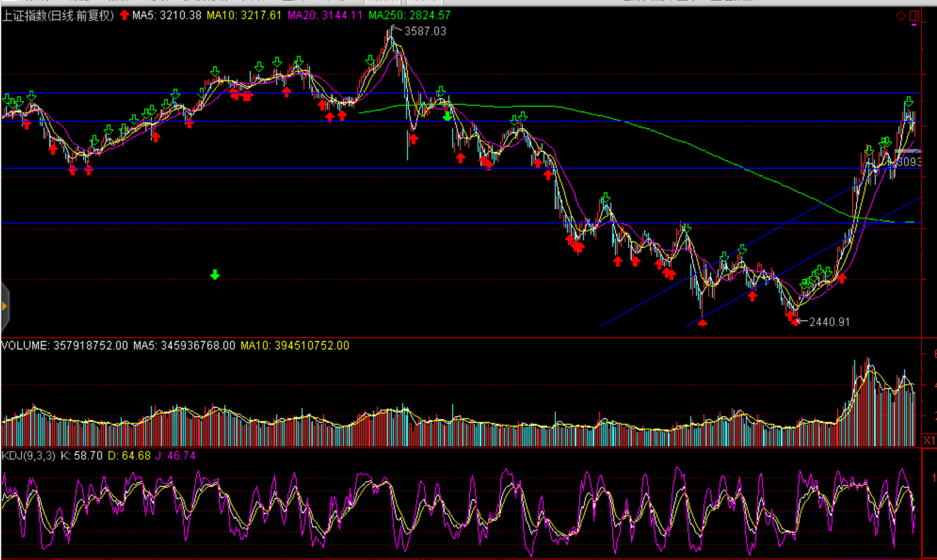Expand the left side panel orange arrow
Screen dimensions: 937x560
tap(4, 306)
